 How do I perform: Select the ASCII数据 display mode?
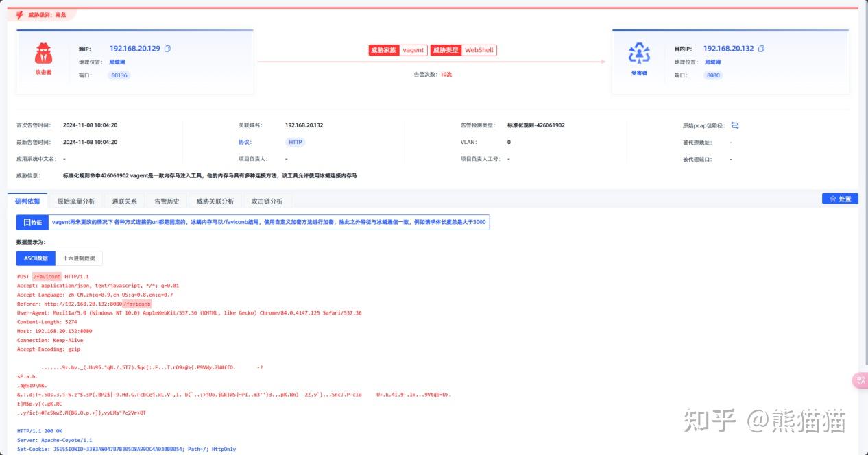pyautogui.click(x=37, y=258)
